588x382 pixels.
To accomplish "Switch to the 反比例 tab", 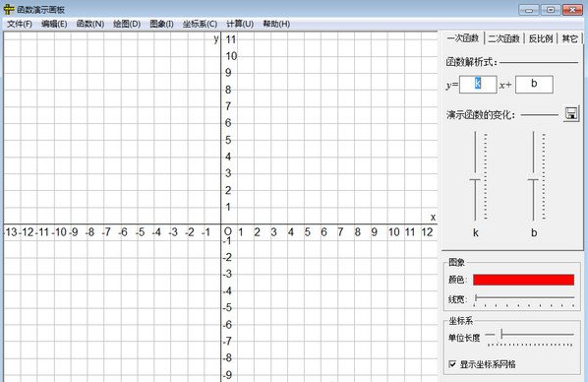I will coord(541,38).
